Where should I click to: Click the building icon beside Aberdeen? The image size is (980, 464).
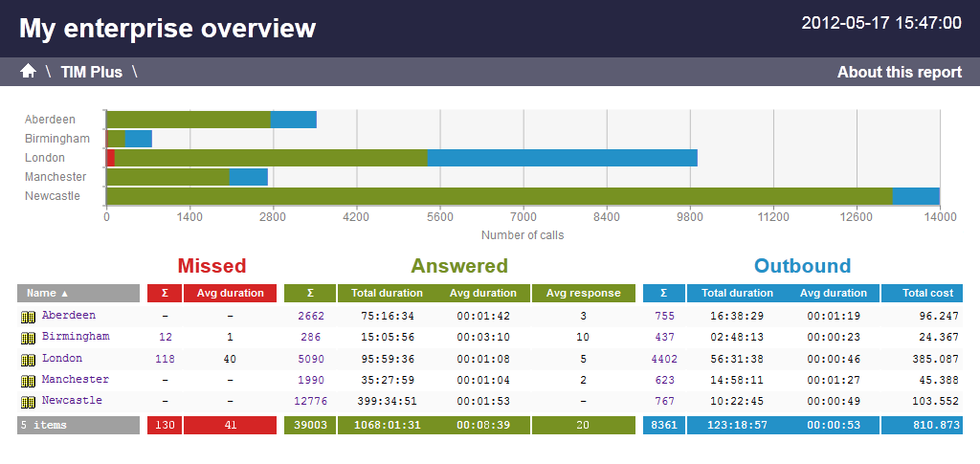(x=28, y=316)
